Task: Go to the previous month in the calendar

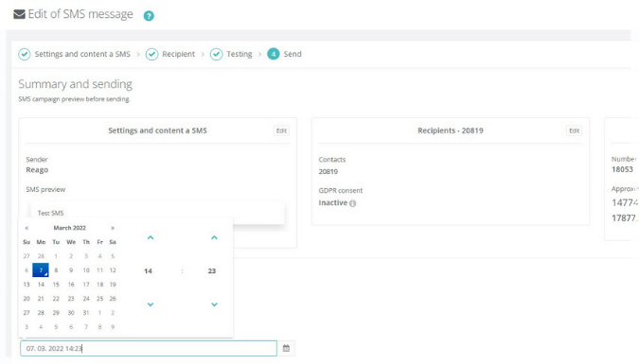Action: point(27,228)
